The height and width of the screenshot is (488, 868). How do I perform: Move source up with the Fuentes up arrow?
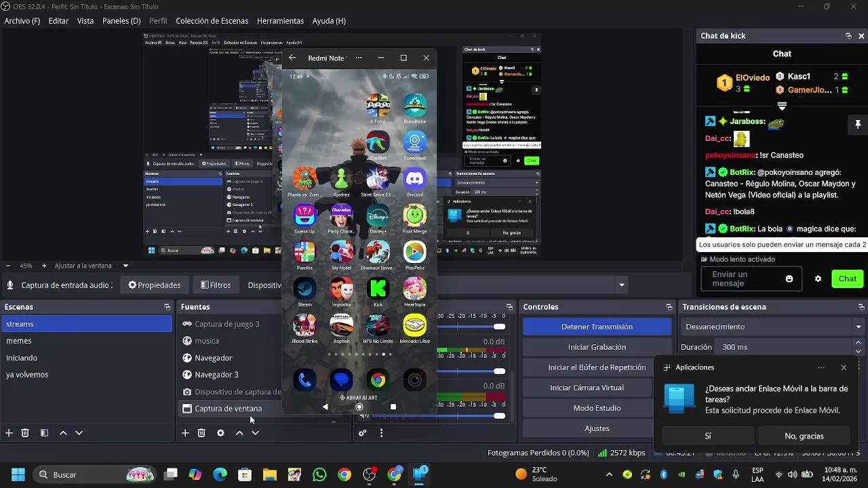point(239,433)
